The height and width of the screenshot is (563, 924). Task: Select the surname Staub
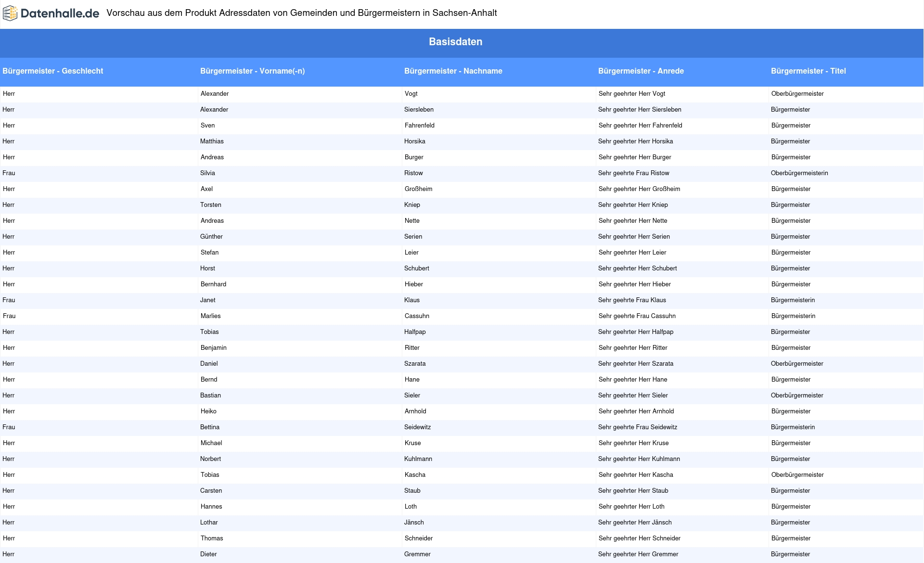pos(412,491)
